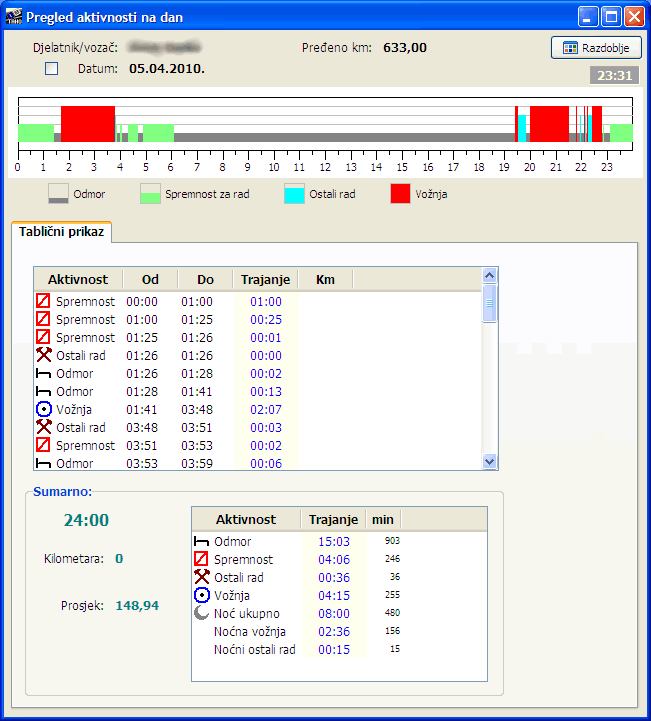Click the Noć ukupno moon icon
The height and width of the screenshot is (721, 651).
coord(201,613)
